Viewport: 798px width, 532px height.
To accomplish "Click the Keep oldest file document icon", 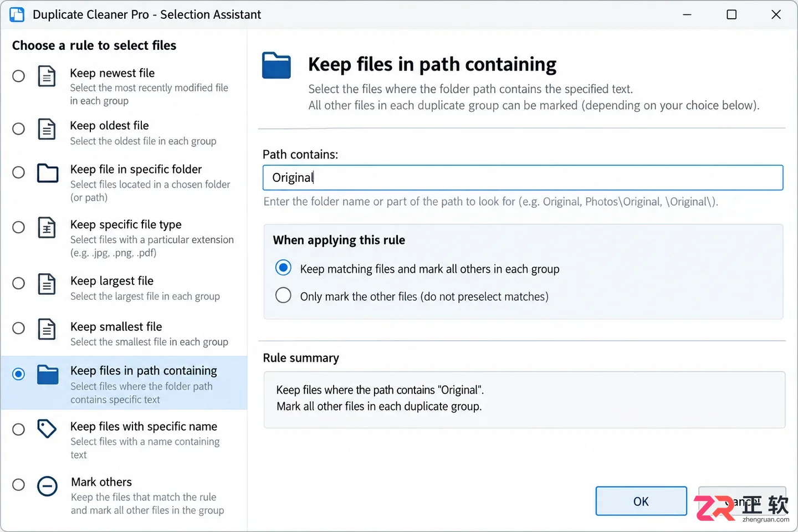I will 47,129.
